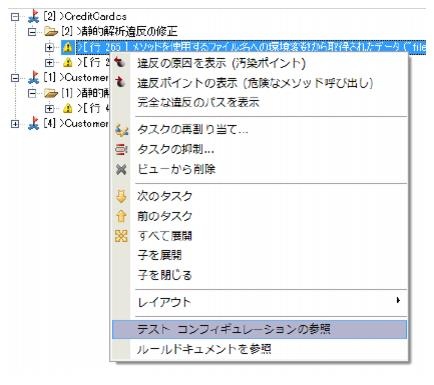The width and height of the screenshot is (434, 385).
Task: Click the down arrow 次のタスク icon
Action: pyautogui.click(x=121, y=196)
